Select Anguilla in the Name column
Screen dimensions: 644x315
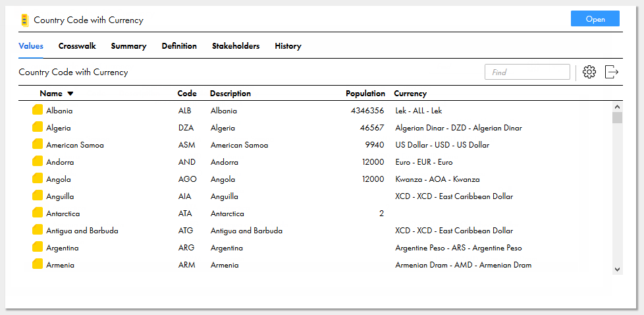tap(60, 196)
